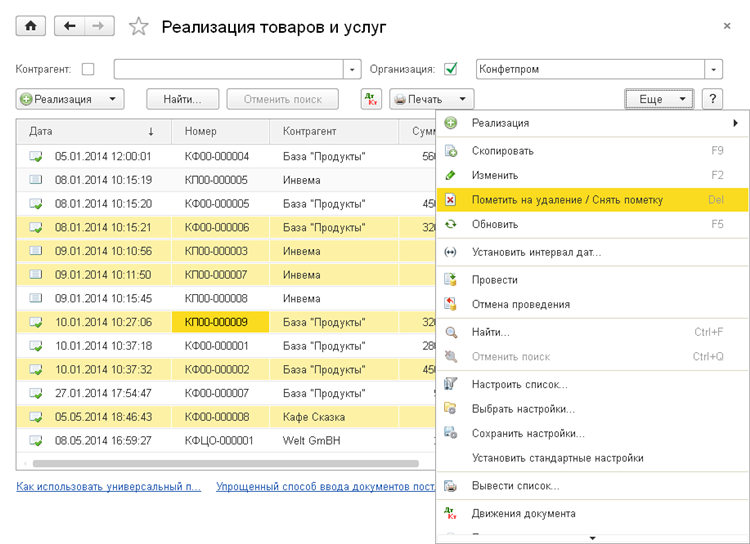This screenshot has width=750, height=544.
Task: Click the Дт/Кт document movements toolbar icon
Action: [372, 99]
